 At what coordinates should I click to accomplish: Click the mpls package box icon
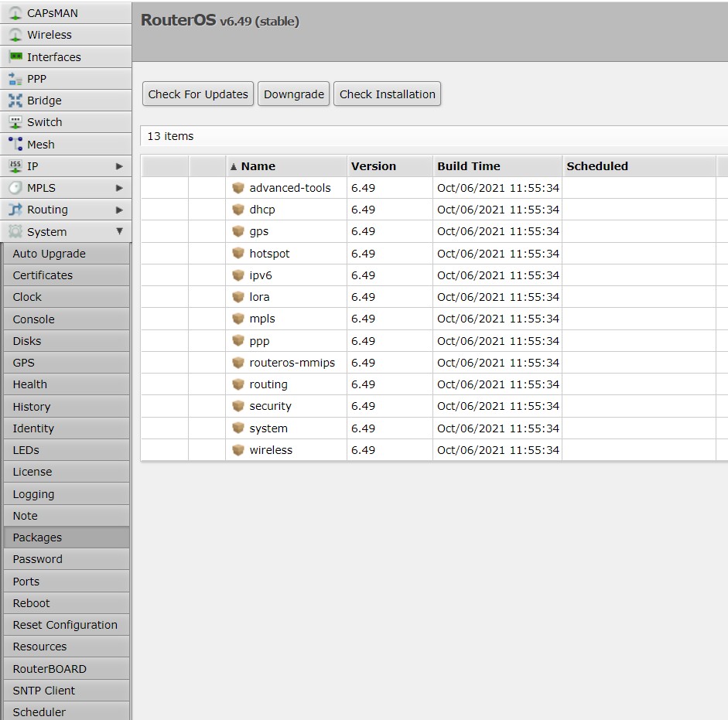coord(238,319)
